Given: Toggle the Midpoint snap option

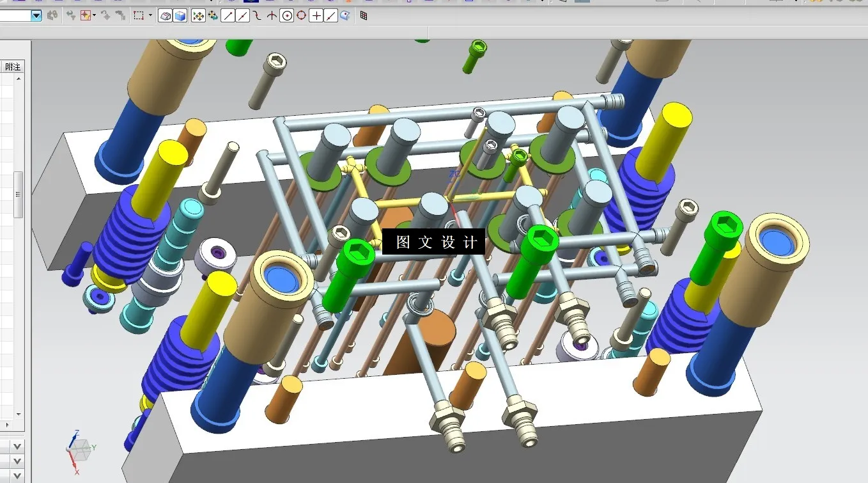Looking at the screenshot, I should tap(241, 16).
